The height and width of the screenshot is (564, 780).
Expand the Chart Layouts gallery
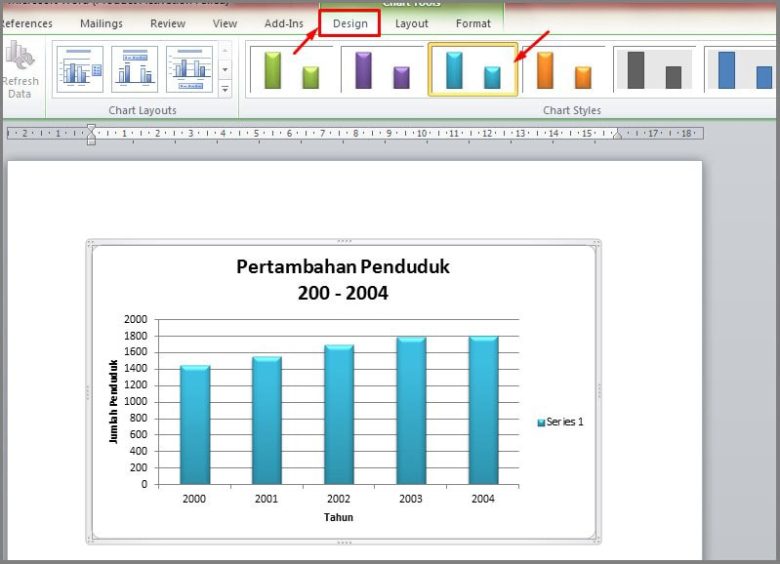(x=225, y=89)
